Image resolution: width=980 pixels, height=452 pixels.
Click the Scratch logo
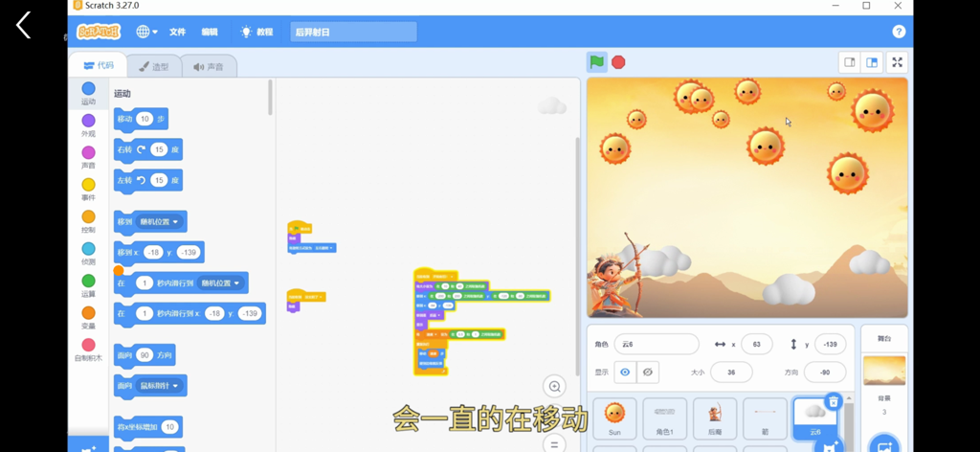pyautogui.click(x=99, y=32)
